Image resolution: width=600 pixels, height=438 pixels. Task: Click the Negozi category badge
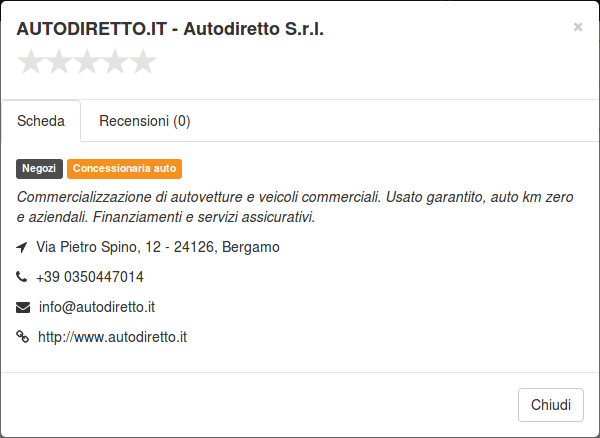click(39, 169)
